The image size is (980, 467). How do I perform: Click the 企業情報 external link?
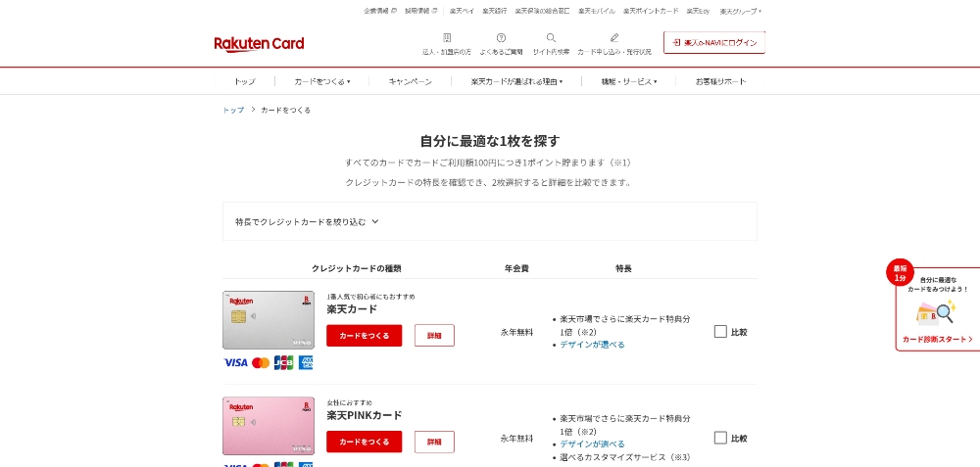tap(380, 11)
